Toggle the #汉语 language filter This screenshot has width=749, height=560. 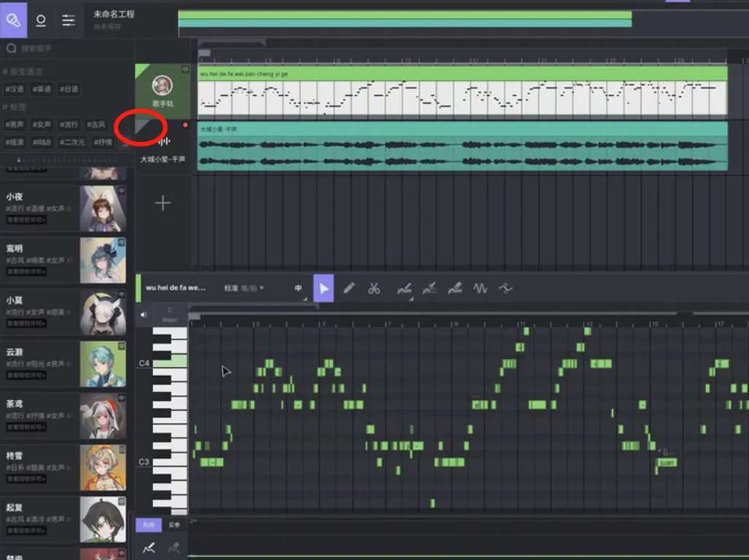pyautogui.click(x=15, y=90)
